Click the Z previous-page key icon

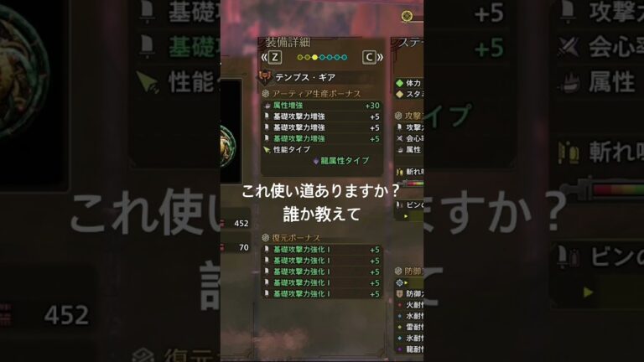click(x=275, y=58)
